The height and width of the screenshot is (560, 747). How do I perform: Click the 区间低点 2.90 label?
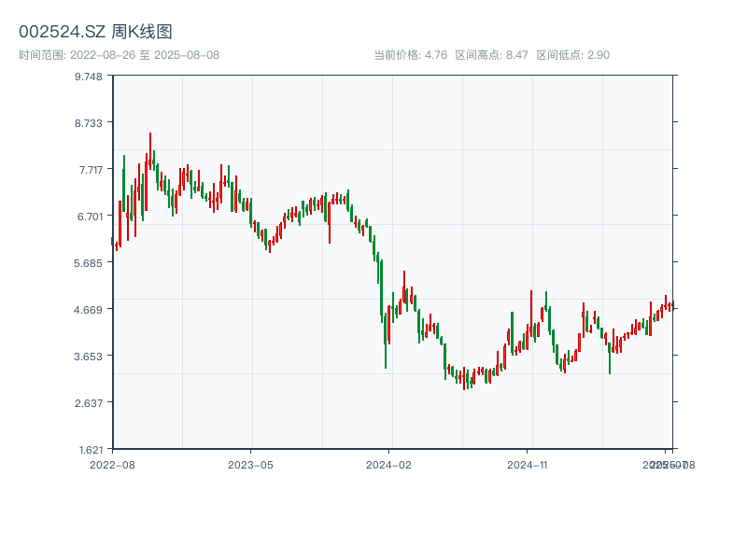[x=572, y=55]
